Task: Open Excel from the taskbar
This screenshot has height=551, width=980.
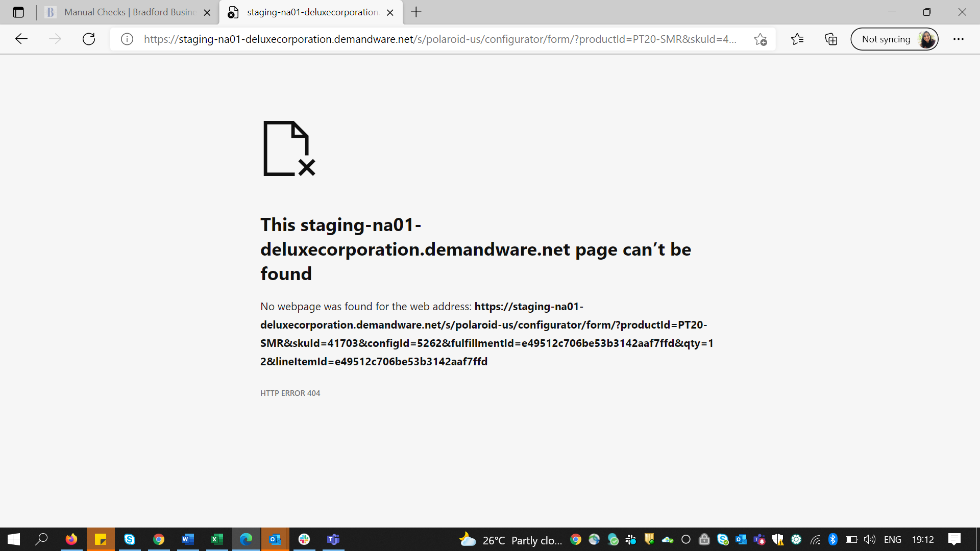Action: click(217, 539)
